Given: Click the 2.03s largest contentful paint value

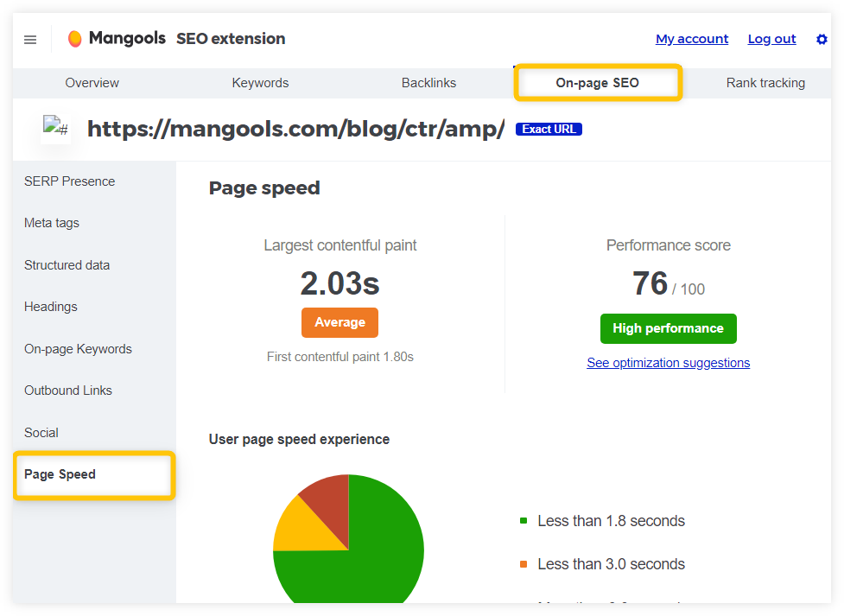Looking at the screenshot, I should point(340,283).
